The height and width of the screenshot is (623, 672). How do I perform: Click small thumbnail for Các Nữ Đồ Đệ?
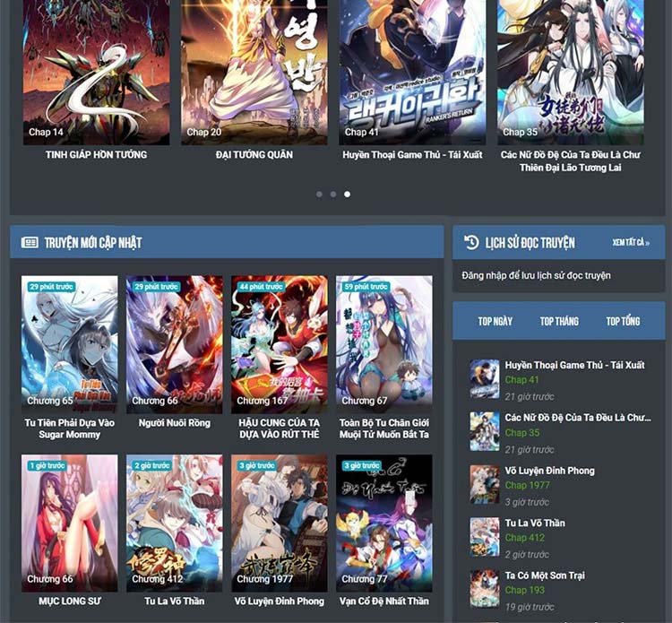pos(485,431)
